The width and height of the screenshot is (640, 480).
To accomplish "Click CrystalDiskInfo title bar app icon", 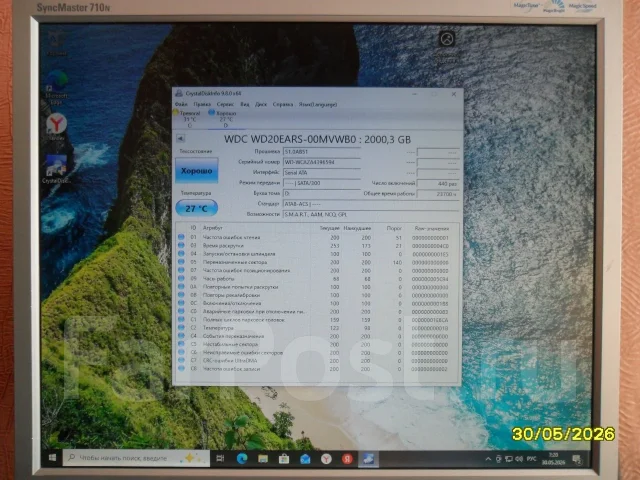I will [179, 93].
